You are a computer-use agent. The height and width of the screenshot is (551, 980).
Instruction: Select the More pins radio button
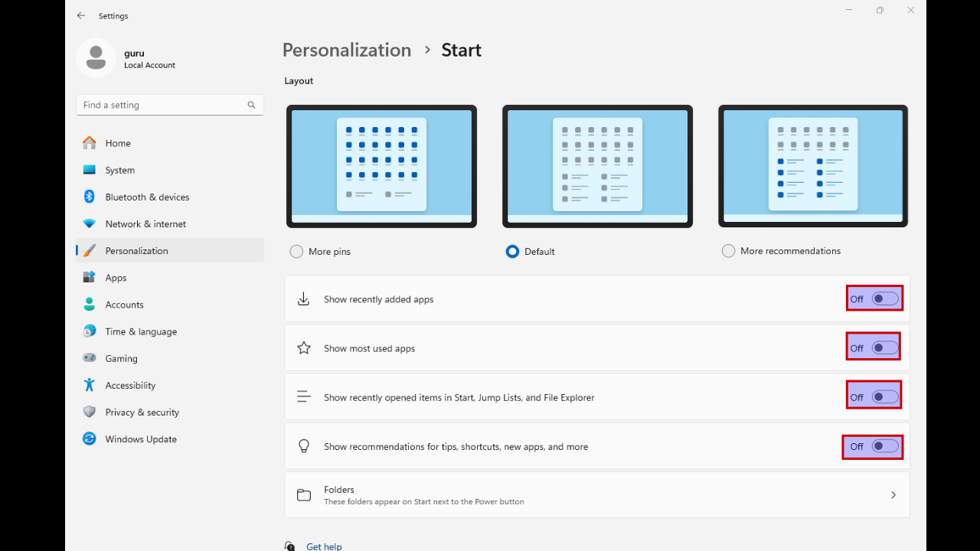click(x=296, y=251)
